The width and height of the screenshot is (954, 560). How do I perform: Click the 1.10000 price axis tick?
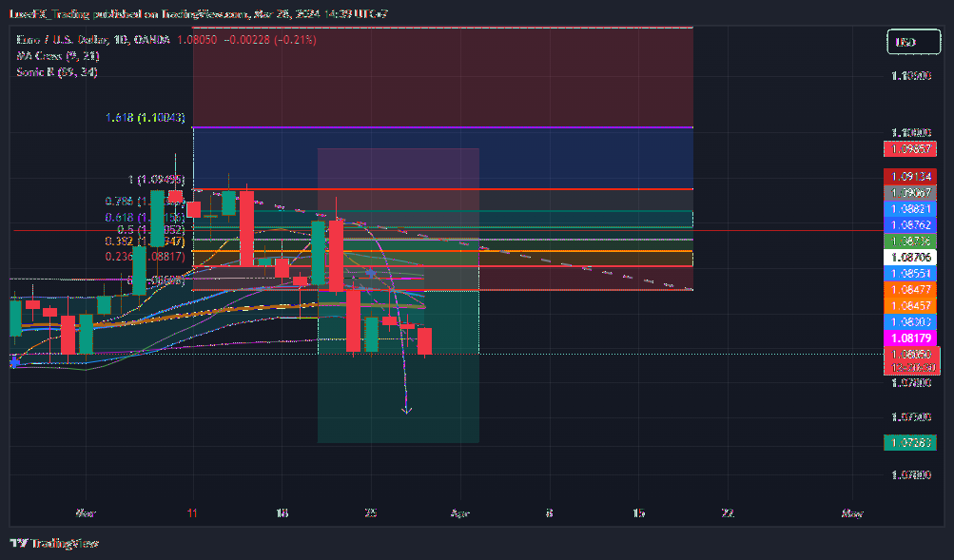(x=911, y=132)
